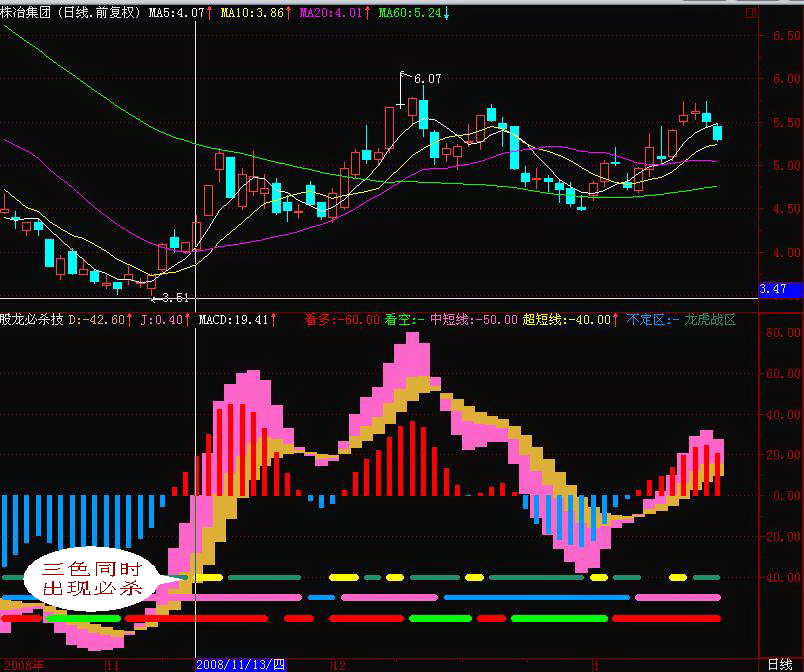Click the 2008年 label on the time axis

click(22, 665)
